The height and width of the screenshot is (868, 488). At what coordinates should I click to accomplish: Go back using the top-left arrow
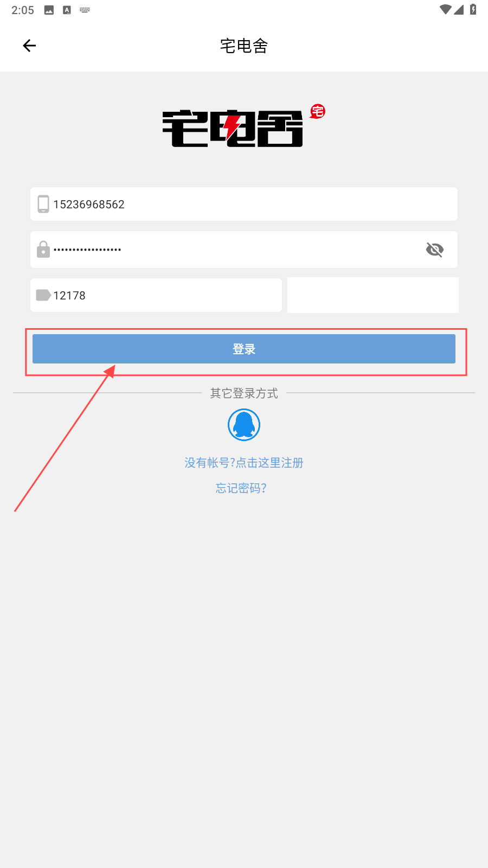[29, 46]
